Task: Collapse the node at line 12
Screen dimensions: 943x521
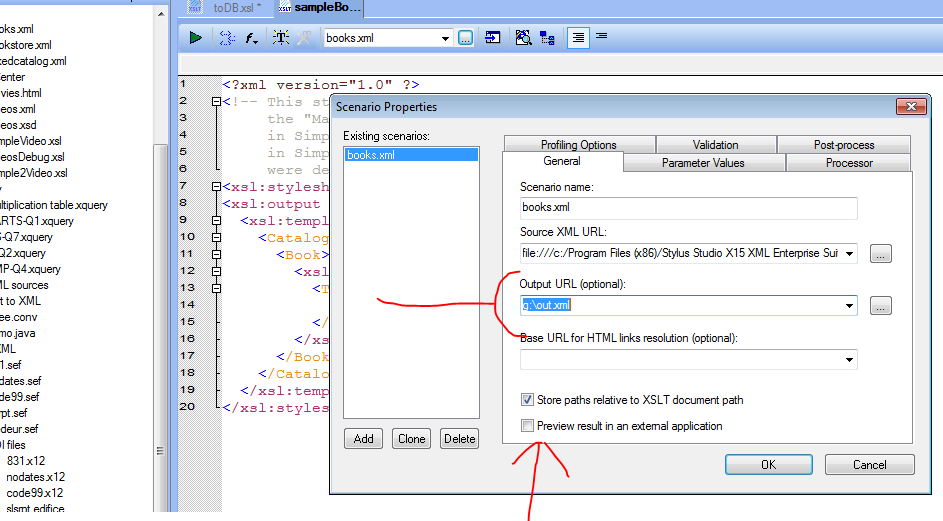Action: click(x=217, y=271)
